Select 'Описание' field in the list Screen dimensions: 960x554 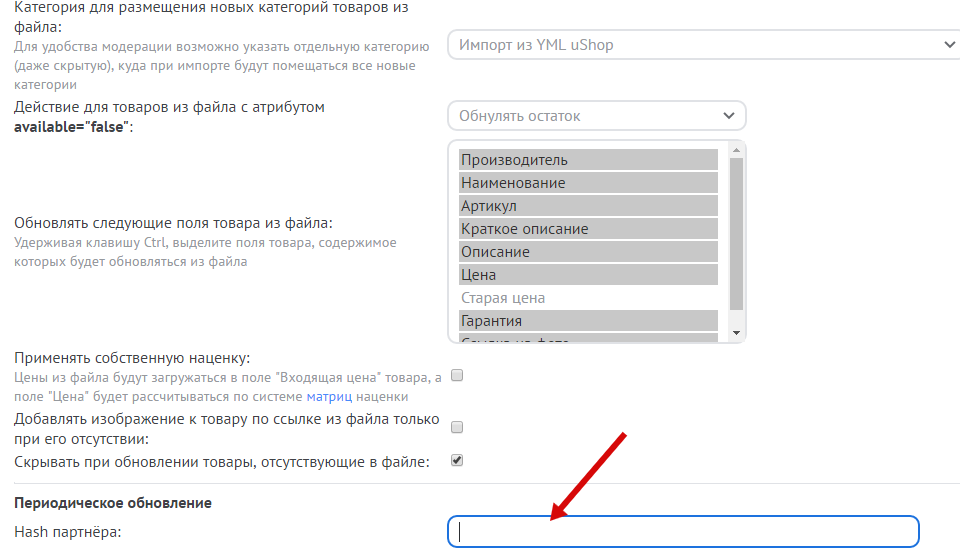588,252
